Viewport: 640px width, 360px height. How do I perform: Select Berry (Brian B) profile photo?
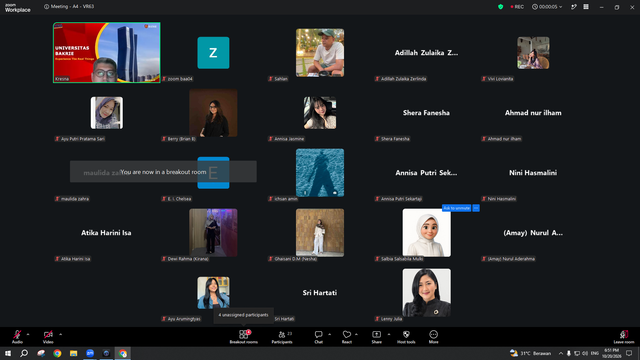(213, 113)
